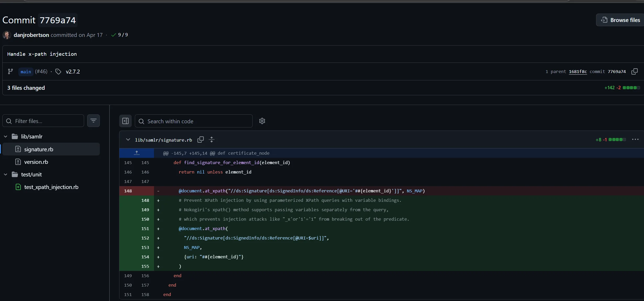
Task: Click the modified-file icon for version.rb
Action: tap(18, 162)
